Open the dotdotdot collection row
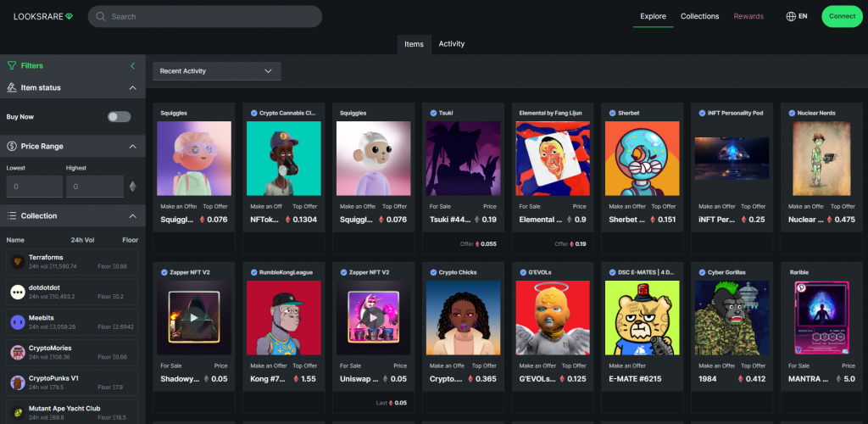The width and height of the screenshot is (868, 424). coord(72,292)
